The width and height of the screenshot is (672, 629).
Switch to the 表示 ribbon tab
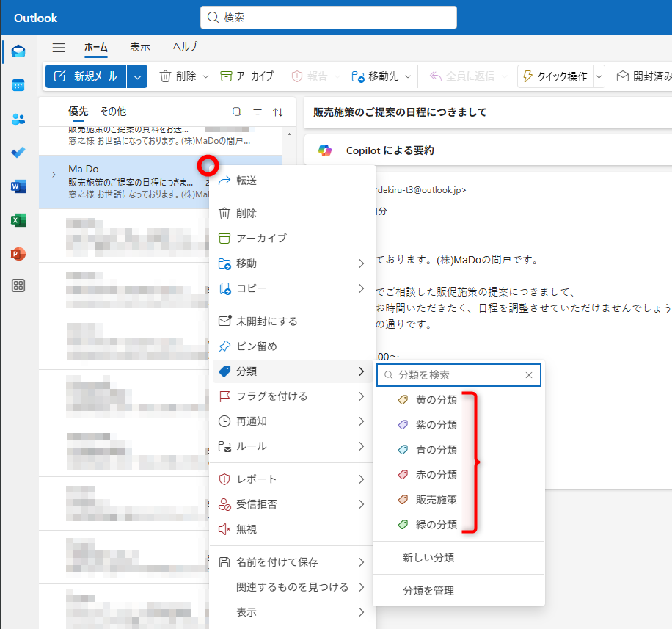[140, 47]
